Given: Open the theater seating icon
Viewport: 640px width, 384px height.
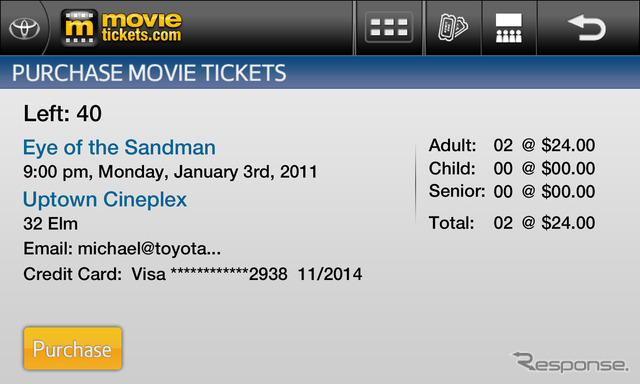Looking at the screenshot, I should pos(509,28).
